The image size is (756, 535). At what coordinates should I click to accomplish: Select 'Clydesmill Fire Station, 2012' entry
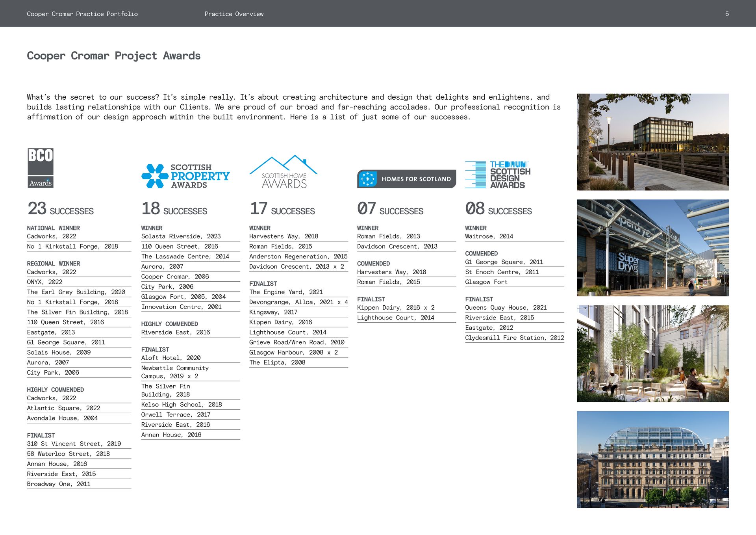(515, 338)
